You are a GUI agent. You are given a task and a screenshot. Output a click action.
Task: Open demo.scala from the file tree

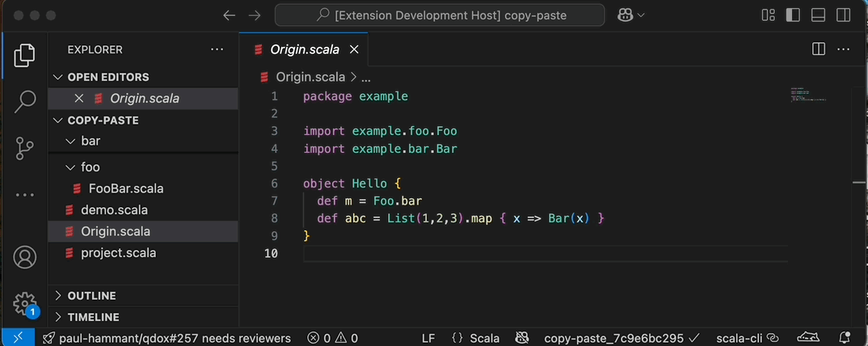pyautogui.click(x=114, y=210)
